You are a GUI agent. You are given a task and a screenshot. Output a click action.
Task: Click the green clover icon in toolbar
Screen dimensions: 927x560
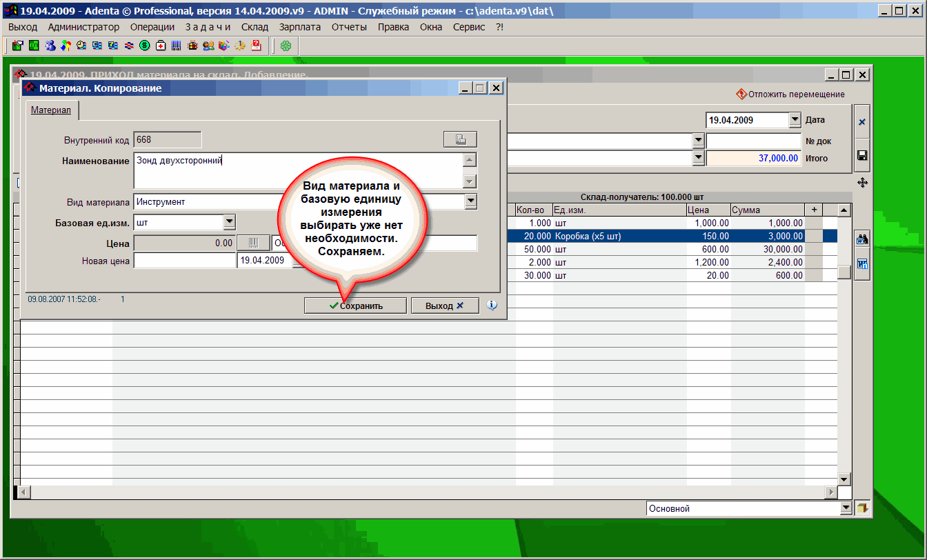pyautogui.click(x=286, y=46)
